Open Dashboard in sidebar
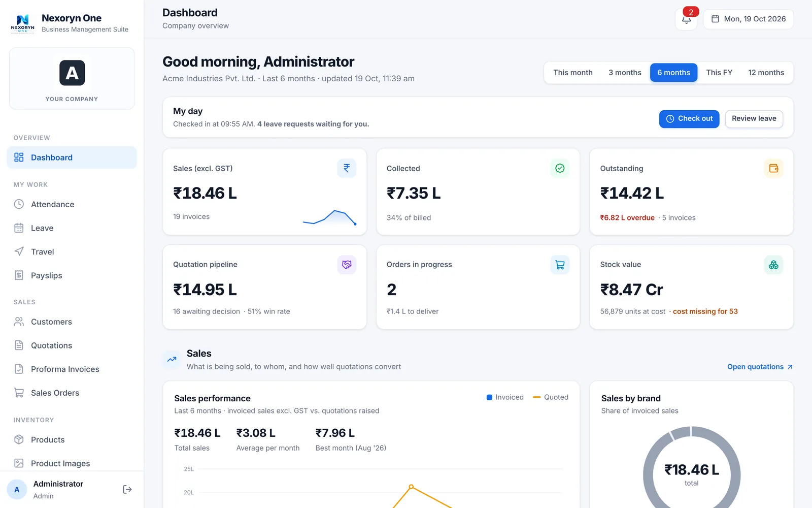This screenshot has width=812, height=508. pos(72,157)
